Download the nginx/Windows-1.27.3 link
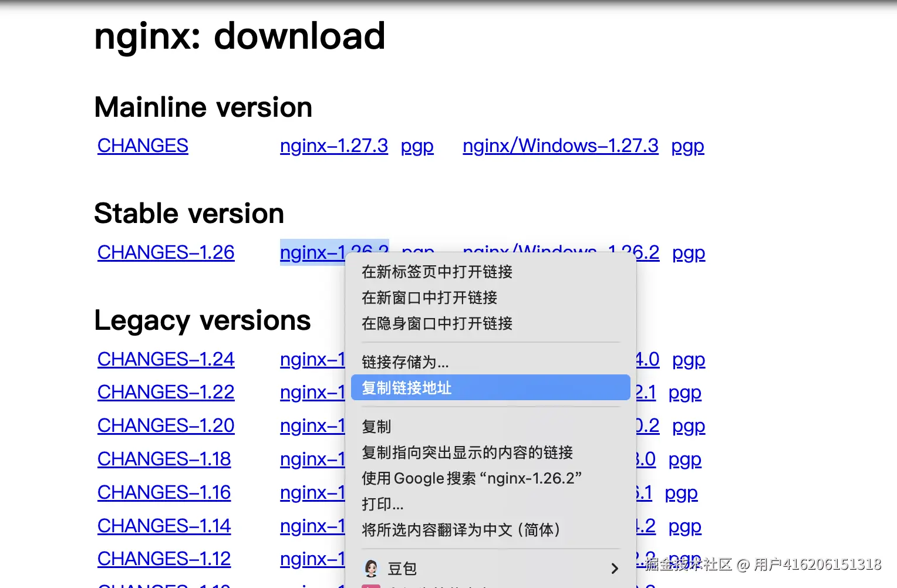Image resolution: width=897 pixels, height=588 pixels. click(561, 146)
